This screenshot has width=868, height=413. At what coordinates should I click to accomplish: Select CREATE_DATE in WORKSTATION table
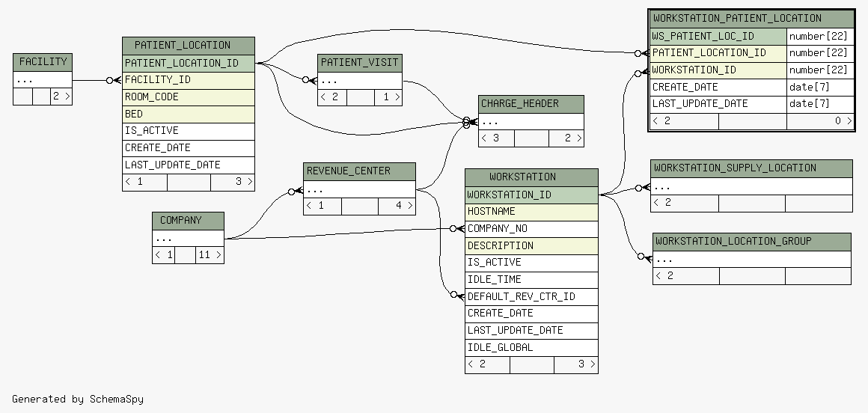click(x=531, y=314)
